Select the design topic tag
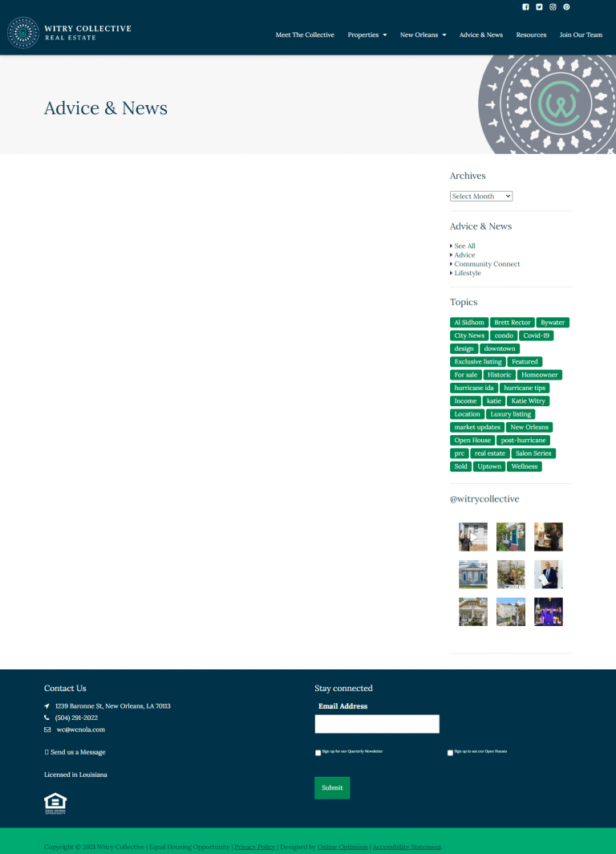Viewport: 616px width, 854px height. pos(464,348)
